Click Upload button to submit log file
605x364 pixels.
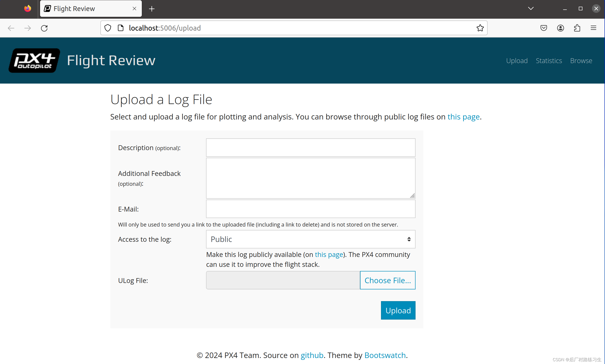(398, 310)
